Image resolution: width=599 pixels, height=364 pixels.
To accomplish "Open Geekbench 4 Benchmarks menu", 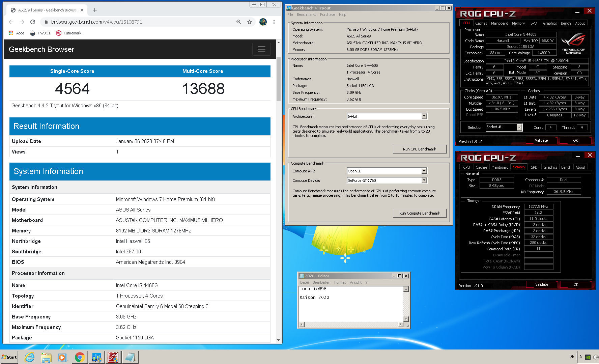I will [306, 15].
